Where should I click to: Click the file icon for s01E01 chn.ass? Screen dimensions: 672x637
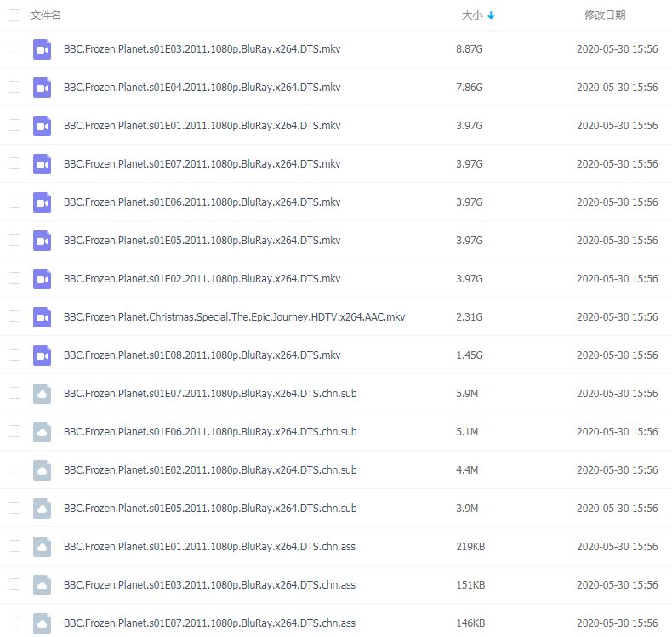(x=42, y=547)
